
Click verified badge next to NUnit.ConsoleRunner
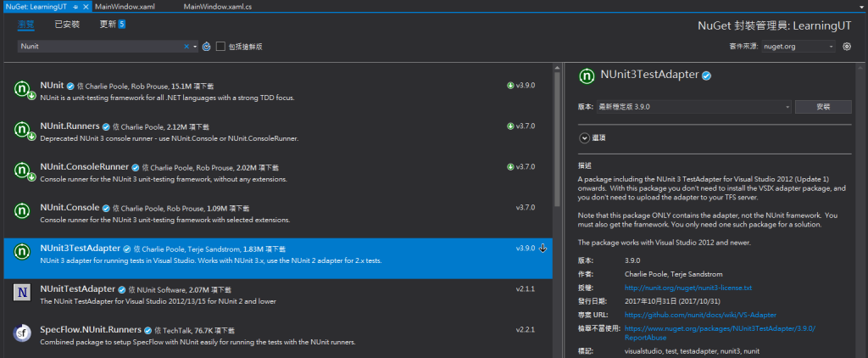pyautogui.click(x=135, y=167)
